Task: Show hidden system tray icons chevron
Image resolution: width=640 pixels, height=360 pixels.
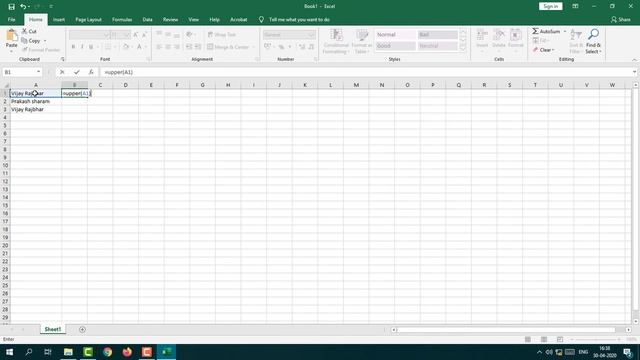Action: [540, 352]
